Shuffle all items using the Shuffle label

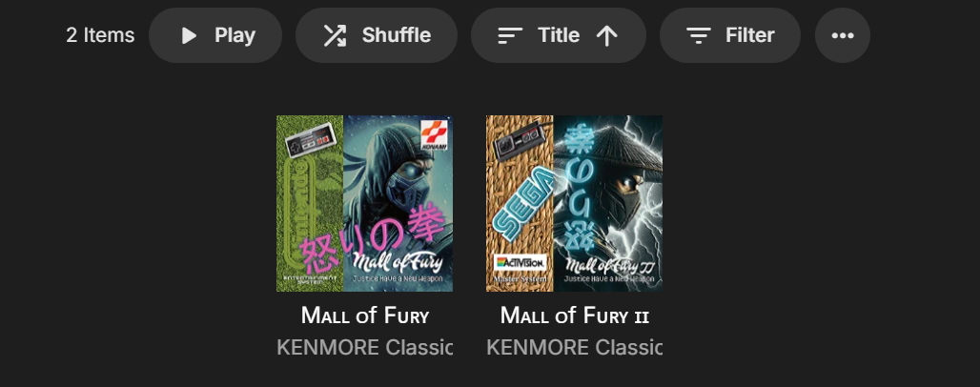click(397, 35)
